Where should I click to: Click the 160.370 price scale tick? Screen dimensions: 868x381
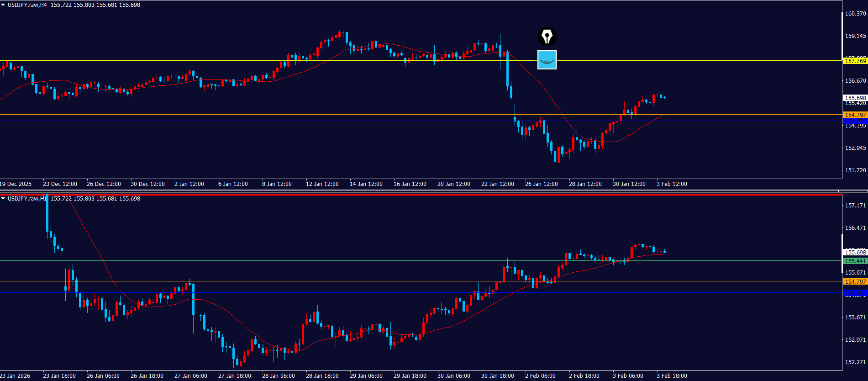coord(855,14)
